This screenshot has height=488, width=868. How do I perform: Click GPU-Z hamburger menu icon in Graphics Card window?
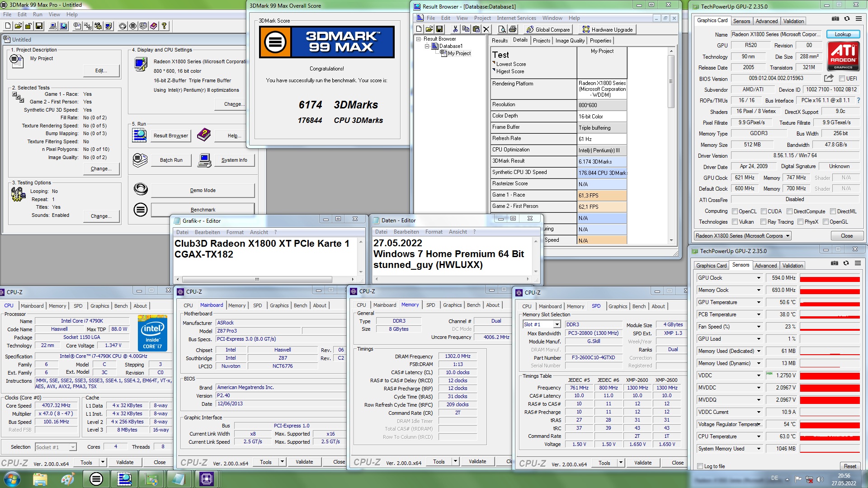[x=859, y=19]
